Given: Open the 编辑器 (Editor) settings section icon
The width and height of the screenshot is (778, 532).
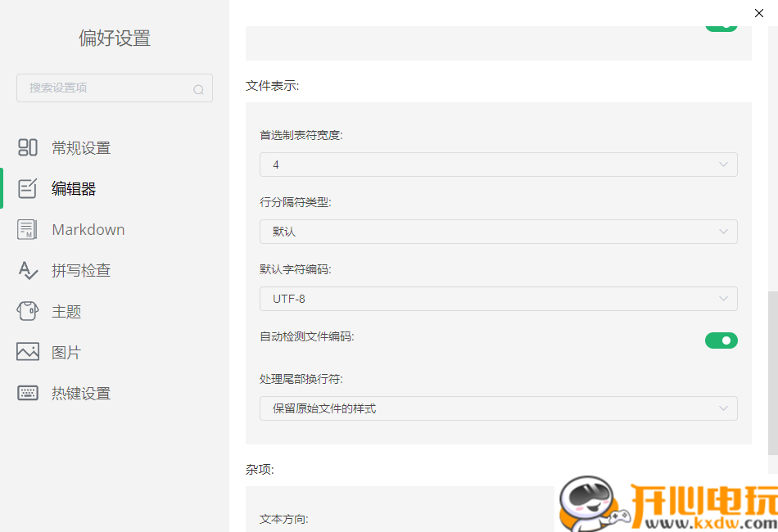Looking at the screenshot, I should click(x=28, y=188).
